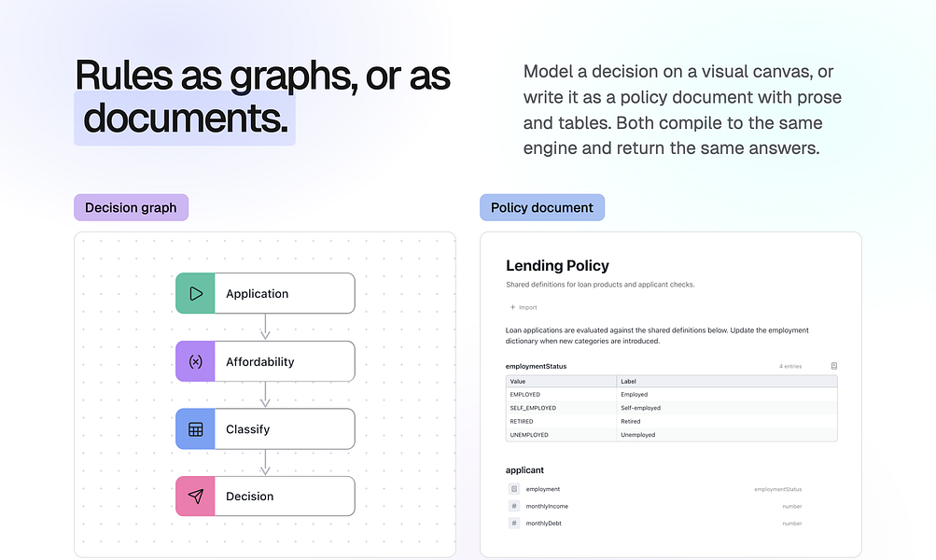This screenshot has height=560, width=936.
Task: Click the green play icon on the Application node
Action: tap(196, 294)
